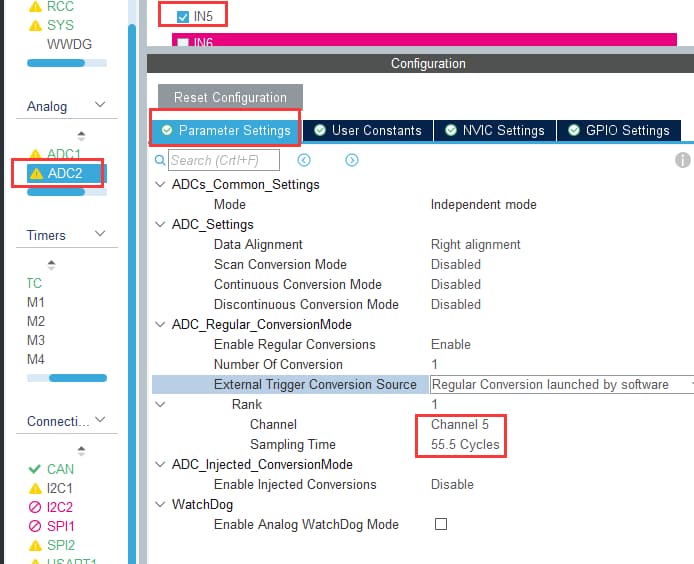Click the sort arrows under Analog category
Screen dimensions: 694x564
(81, 135)
